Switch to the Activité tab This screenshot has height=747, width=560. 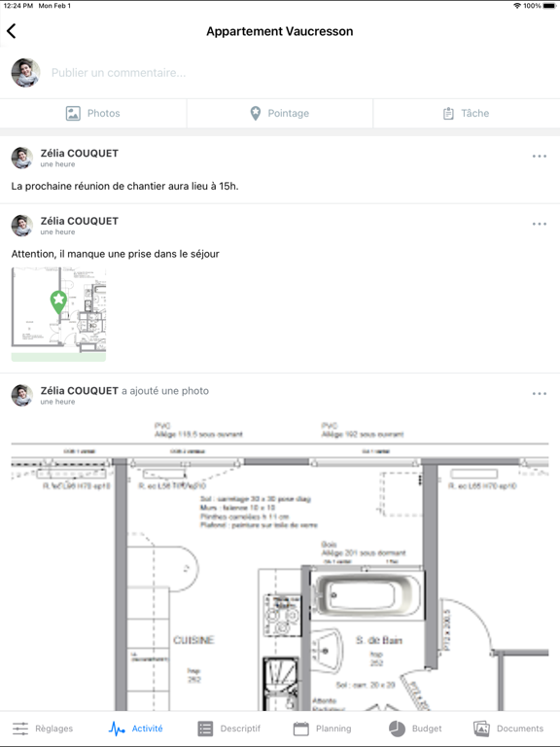pos(136,729)
